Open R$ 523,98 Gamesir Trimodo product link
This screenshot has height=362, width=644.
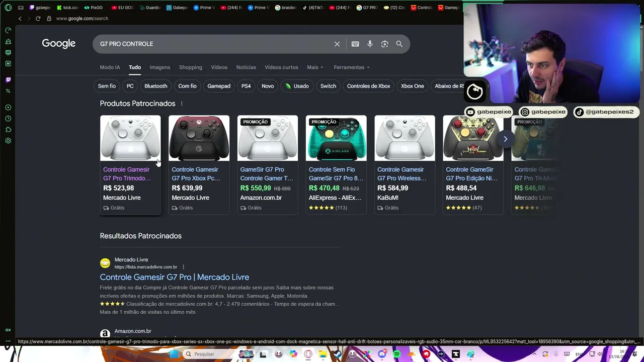(x=127, y=174)
